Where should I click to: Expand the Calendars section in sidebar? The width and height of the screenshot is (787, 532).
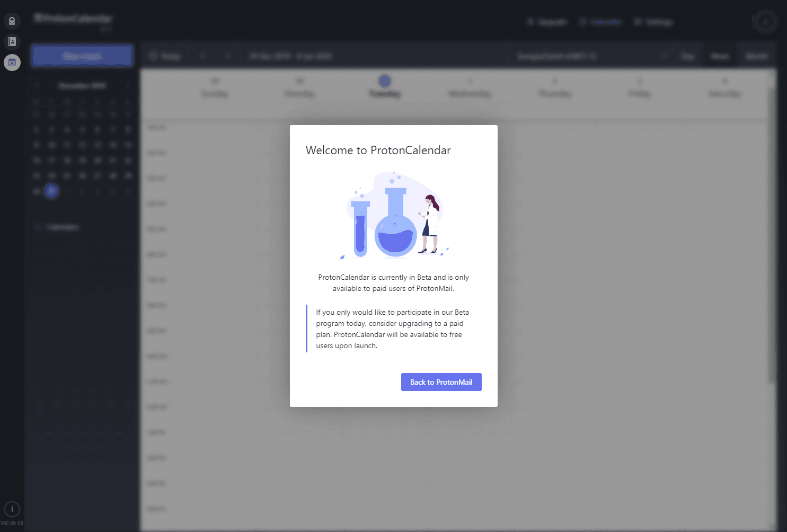coord(57,227)
